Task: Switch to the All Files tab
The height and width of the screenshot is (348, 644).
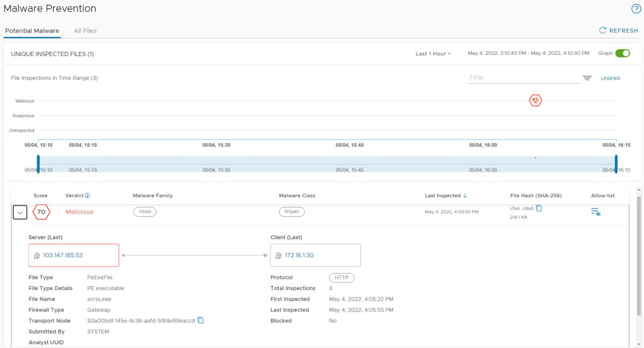Action: click(85, 31)
